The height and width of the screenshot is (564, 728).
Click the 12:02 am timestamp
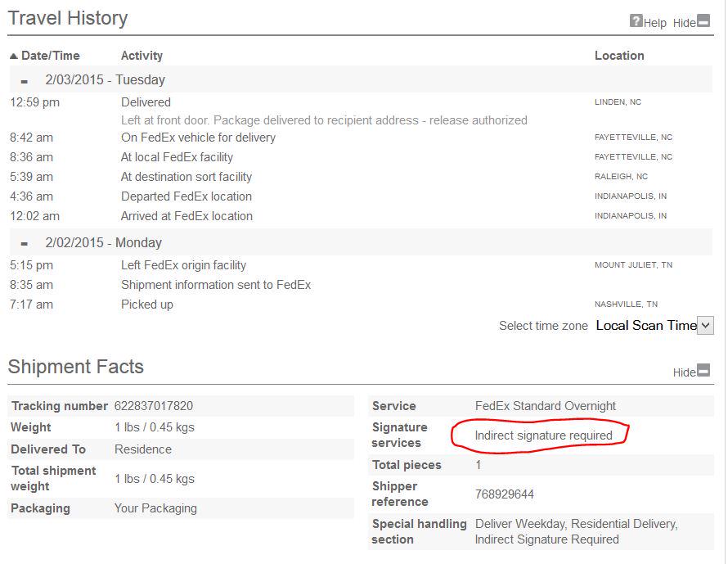[35, 216]
